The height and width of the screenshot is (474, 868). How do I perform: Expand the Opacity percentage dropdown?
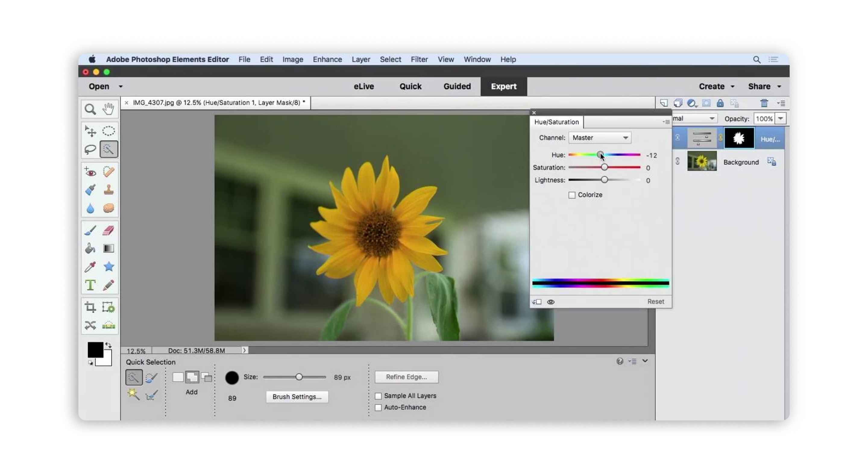tap(781, 119)
